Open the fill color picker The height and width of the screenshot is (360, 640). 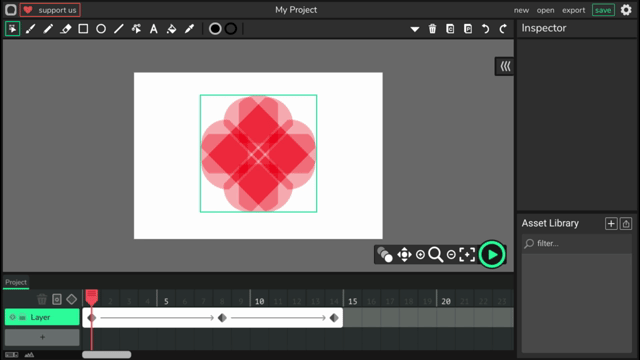(x=215, y=29)
